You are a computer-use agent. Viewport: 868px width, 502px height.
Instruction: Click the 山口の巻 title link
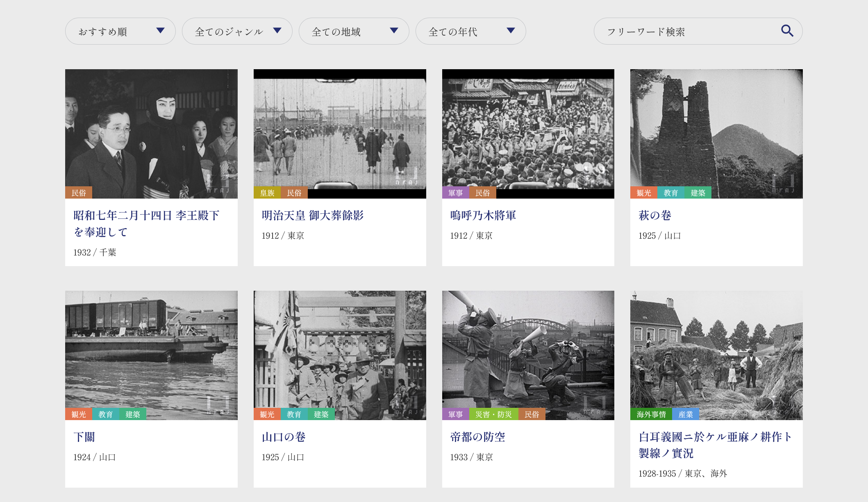(x=284, y=437)
